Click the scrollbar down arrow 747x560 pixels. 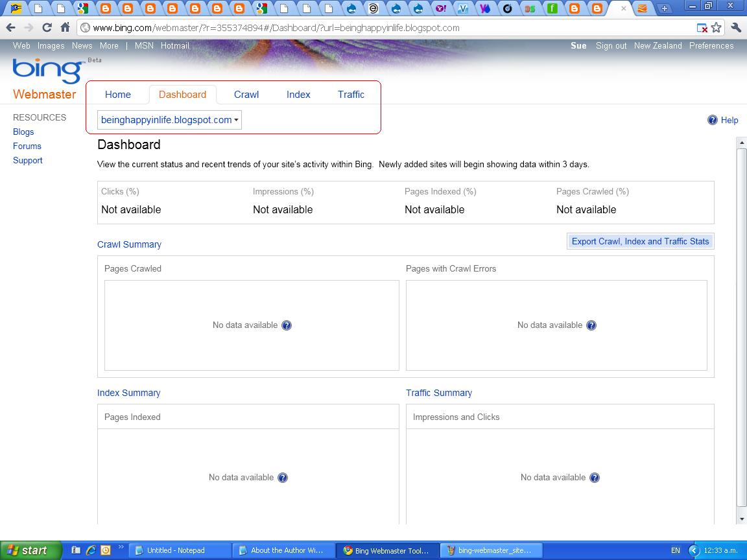tap(741, 519)
